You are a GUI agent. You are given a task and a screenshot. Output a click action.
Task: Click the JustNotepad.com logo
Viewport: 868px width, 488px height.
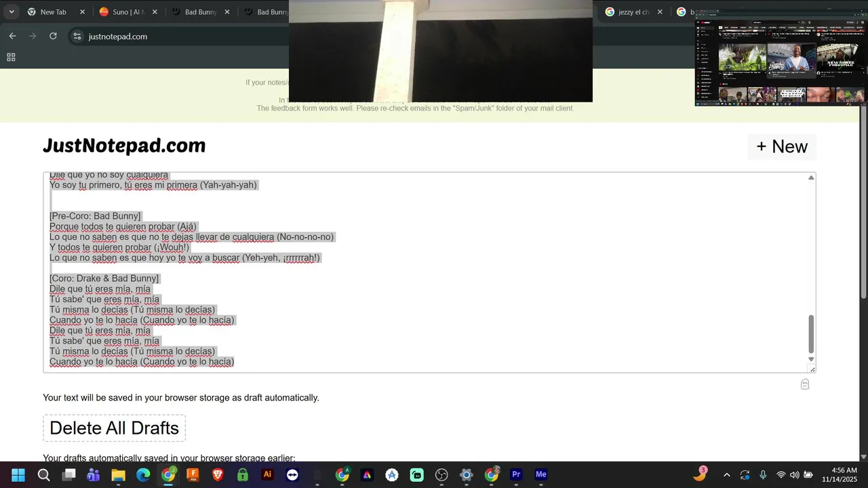click(x=124, y=146)
